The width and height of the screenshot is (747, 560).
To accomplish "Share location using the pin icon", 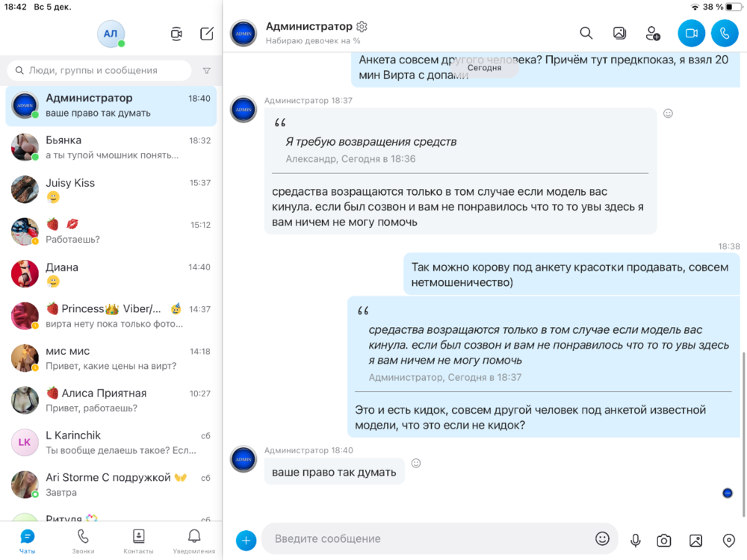I will pyautogui.click(x=729, y=541).
